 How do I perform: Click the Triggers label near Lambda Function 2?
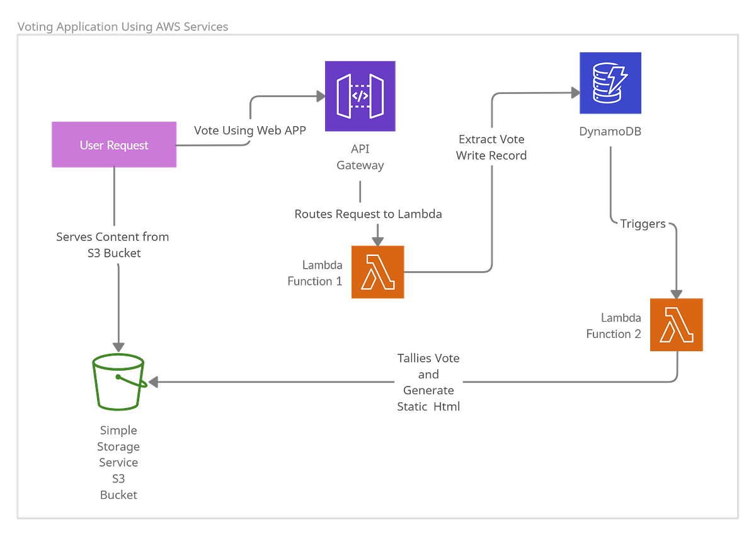point(643,223)
